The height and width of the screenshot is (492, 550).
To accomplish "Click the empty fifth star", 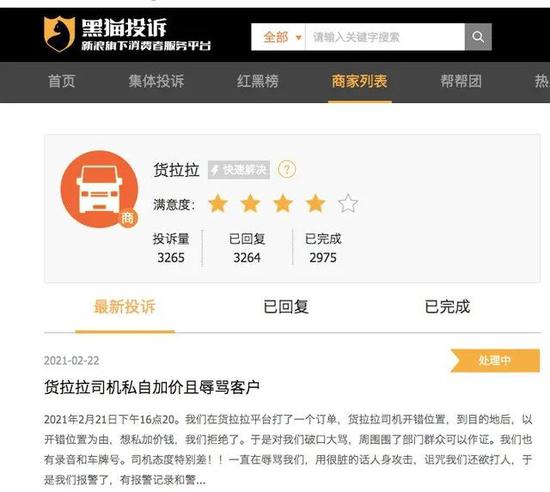I will [348, 203].
